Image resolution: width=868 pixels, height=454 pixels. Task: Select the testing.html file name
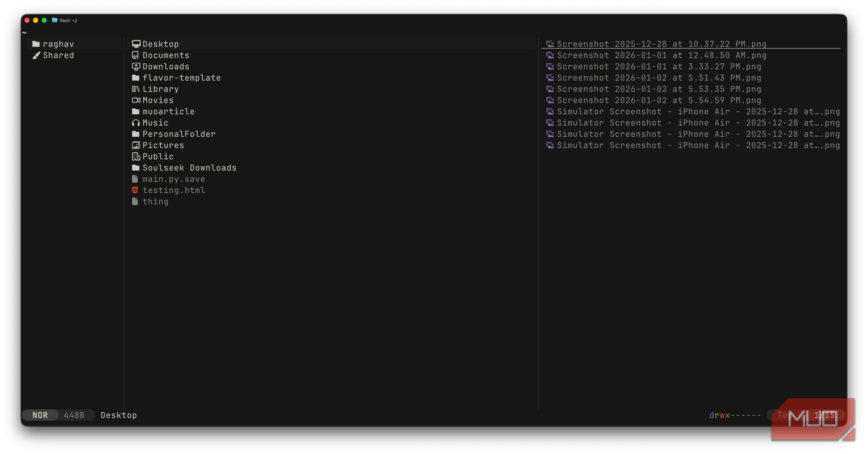coord(174,190)
